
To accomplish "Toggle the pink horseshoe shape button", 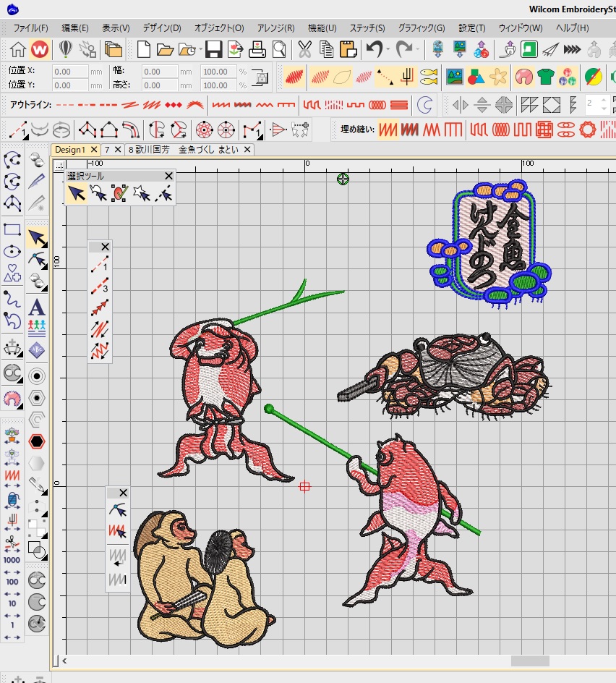I will coord(523,77).
